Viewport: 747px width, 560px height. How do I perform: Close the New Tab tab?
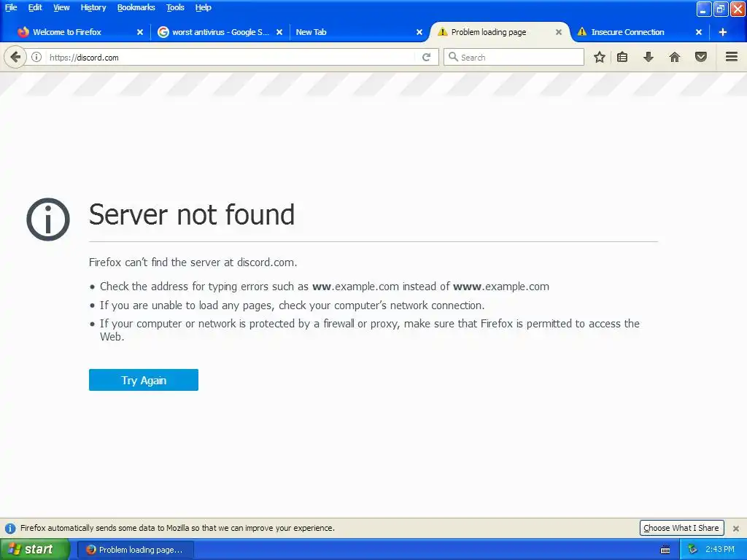(419, 32)
